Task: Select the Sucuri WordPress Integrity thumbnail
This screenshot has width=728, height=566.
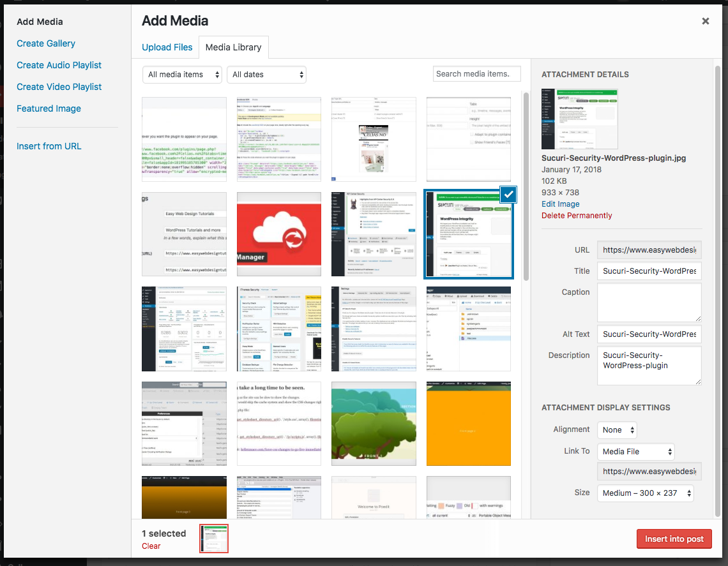Action: [469, 234]
